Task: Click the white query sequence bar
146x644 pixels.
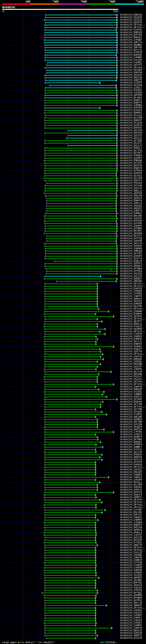Action: coord(60,10)
